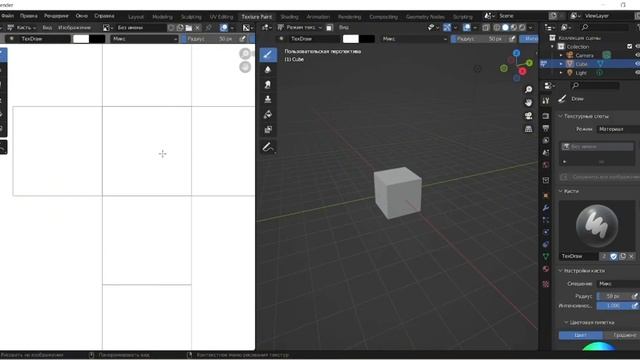Open the Object Data green triangle tab
This screenshot has width=640, height=360.
[546, 256]
